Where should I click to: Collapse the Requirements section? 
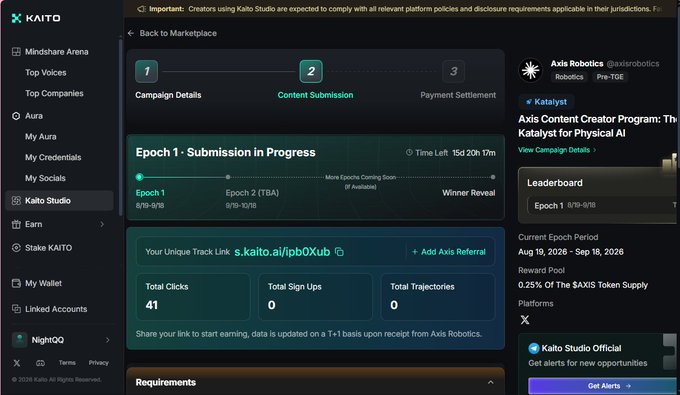point(490,382)
